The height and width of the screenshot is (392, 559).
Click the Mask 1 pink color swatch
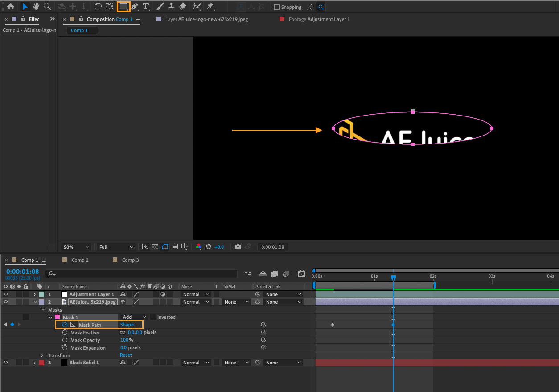58,317
